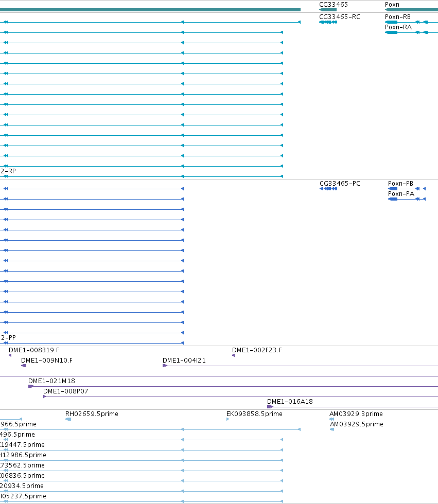Click the AM03929.3prime EST glyph

(332, 419)
